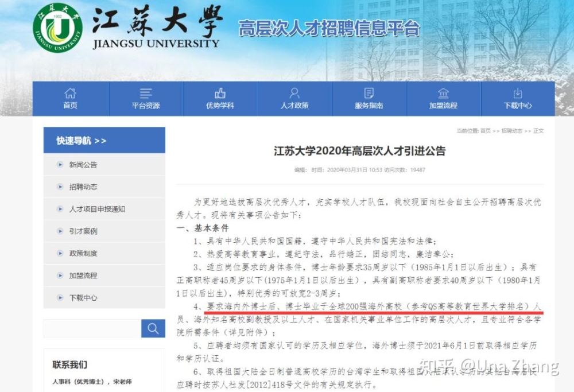Image resolution: width=574 pixels, height=392 pixels.
Task: Click the home icon above 首页
Action: [x=70, y=93]
